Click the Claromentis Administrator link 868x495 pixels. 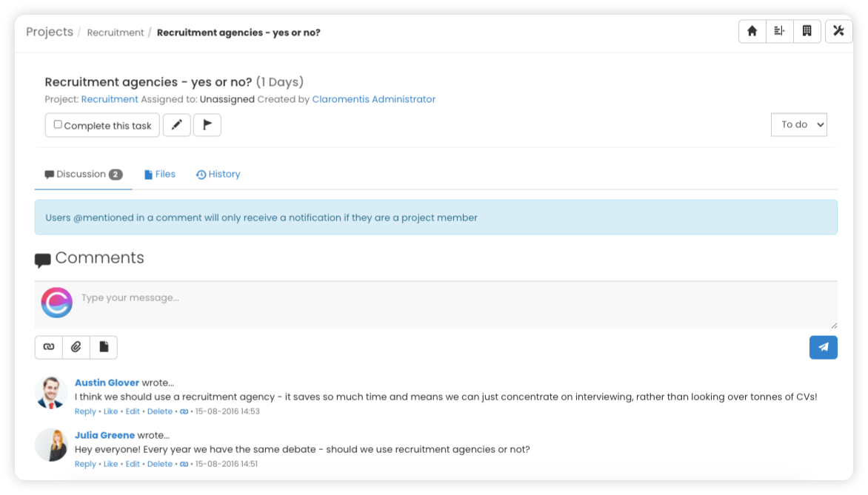(373, 98)
